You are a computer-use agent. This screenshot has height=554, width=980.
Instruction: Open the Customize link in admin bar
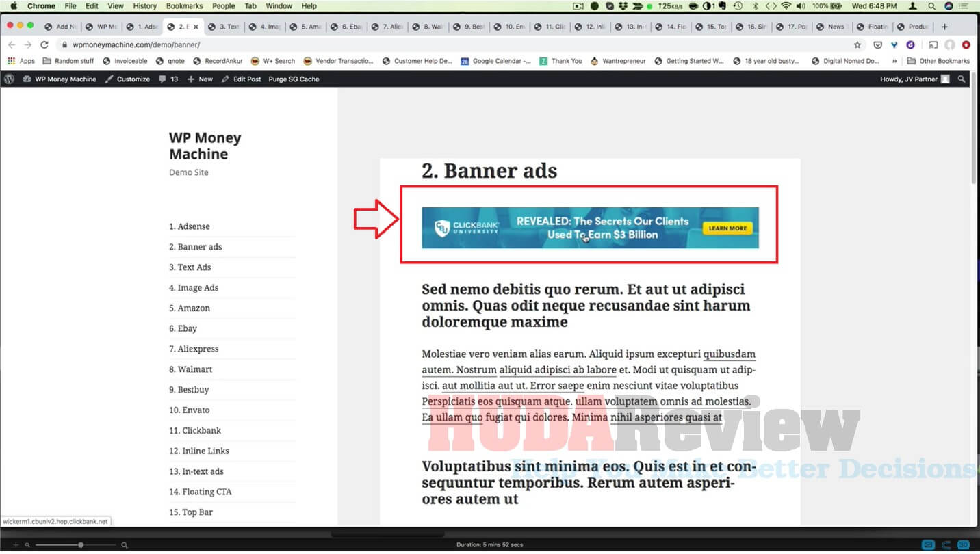tap(127, 79)
